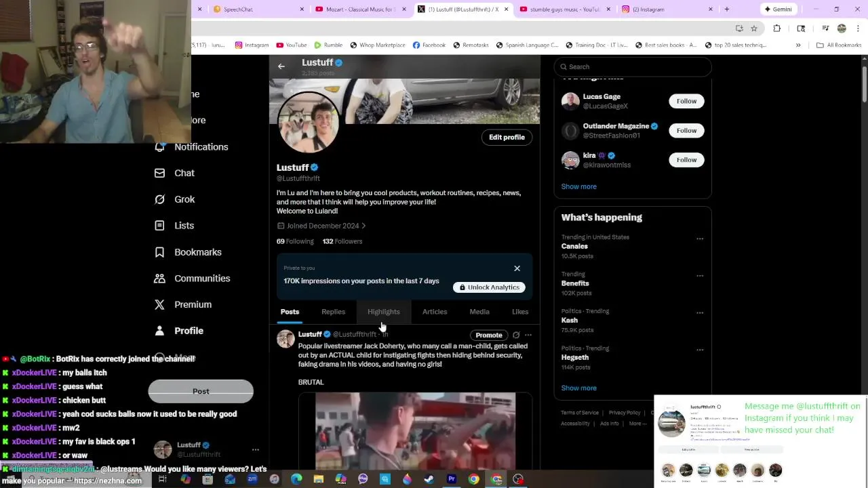Switch to stumble guys music YouTube tab
This screenshot has width=868, height=488.
565,9
